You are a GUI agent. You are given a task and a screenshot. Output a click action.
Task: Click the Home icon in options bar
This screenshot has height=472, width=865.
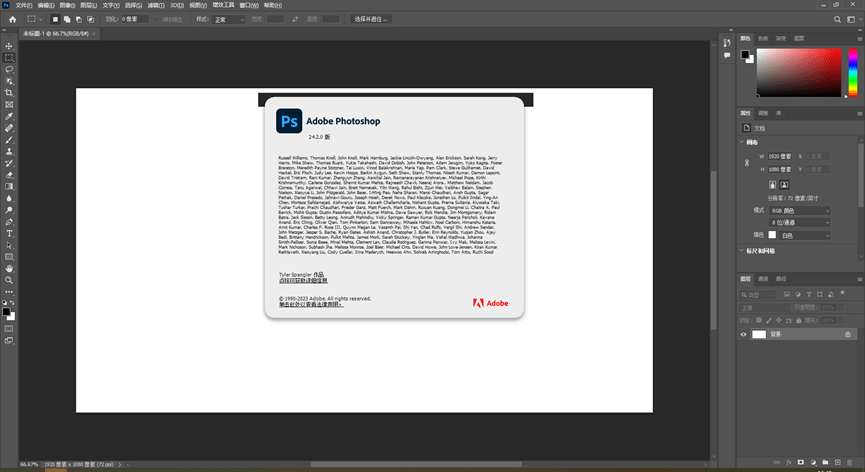(x=12, y=19)
